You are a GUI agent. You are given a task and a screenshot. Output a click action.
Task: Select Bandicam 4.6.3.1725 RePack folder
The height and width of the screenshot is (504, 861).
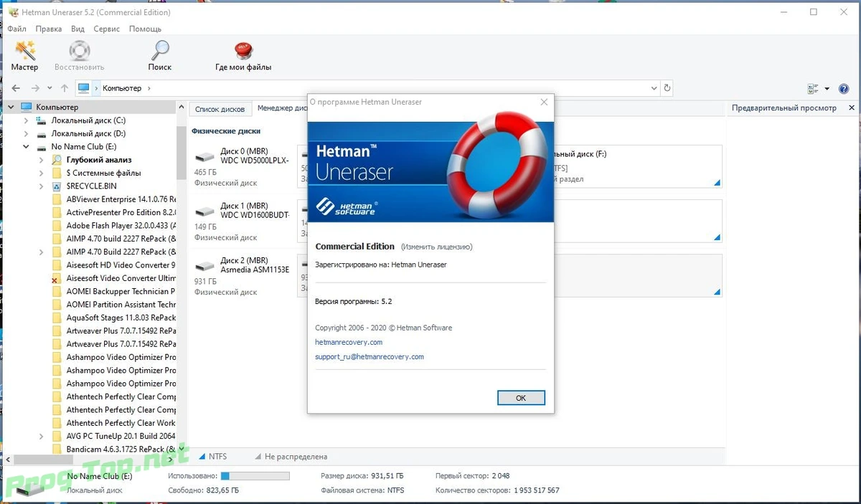(x=121, y=449)
